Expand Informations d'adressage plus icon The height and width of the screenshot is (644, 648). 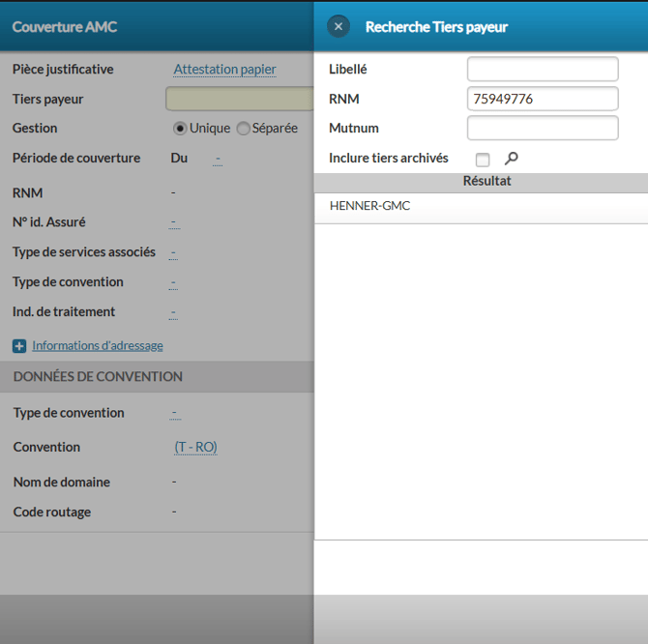(19, 346)
